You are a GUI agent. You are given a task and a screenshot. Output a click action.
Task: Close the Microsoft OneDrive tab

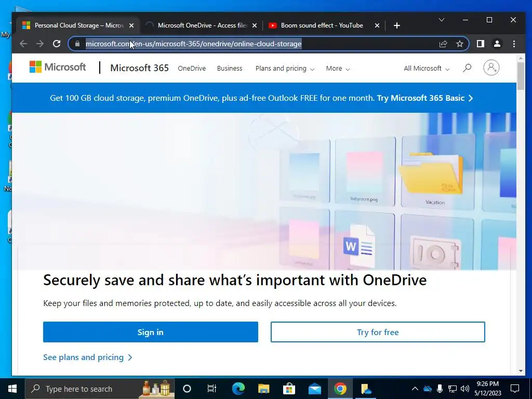point(255,25)
